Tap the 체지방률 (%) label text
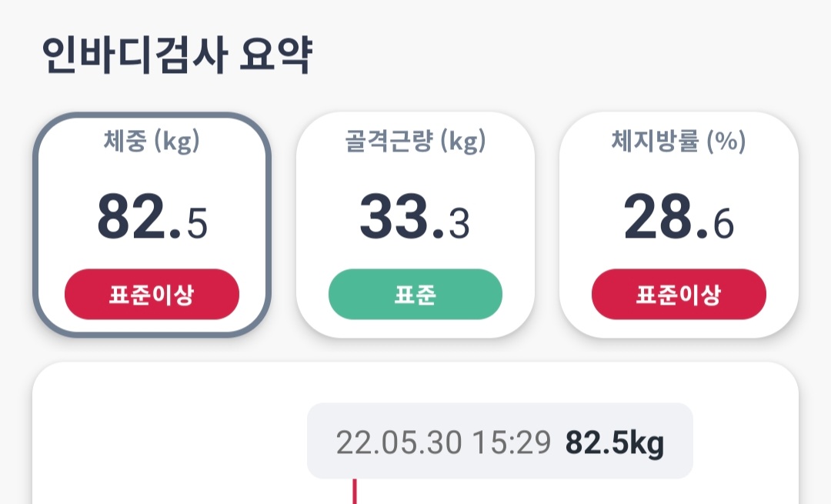The height and width of the screenshot is (504, 831). pyautogui.click(x=679, y=142)
